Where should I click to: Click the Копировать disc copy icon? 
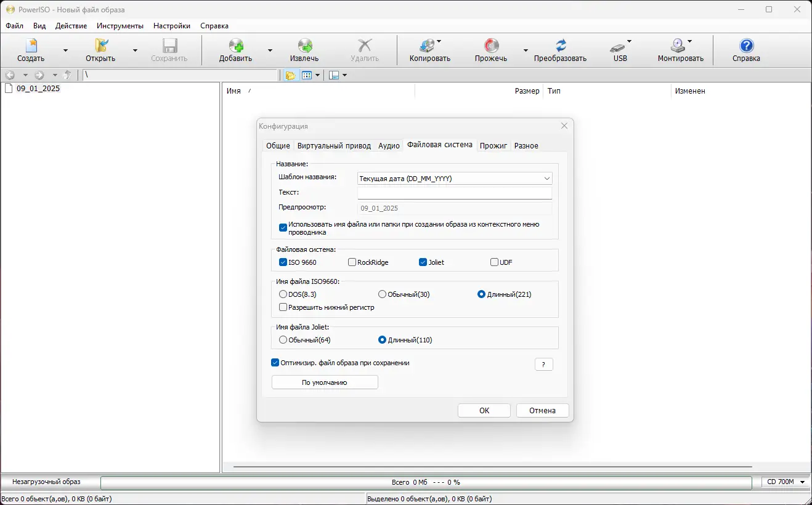tap(427, 46)
